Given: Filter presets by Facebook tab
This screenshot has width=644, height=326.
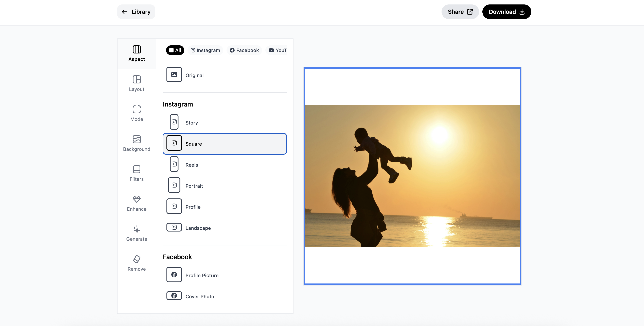Looking at the screenshot, I should pos(244,50).
